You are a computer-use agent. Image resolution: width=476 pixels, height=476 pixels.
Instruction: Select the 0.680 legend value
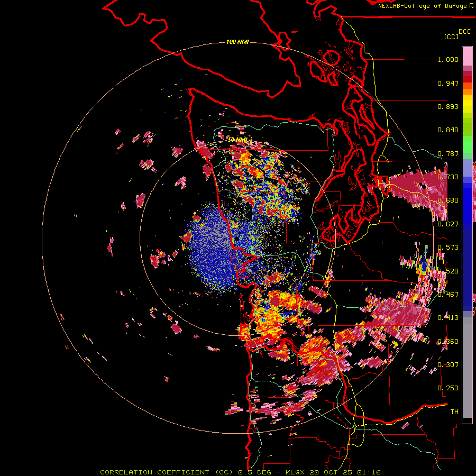tap(448, 200)
